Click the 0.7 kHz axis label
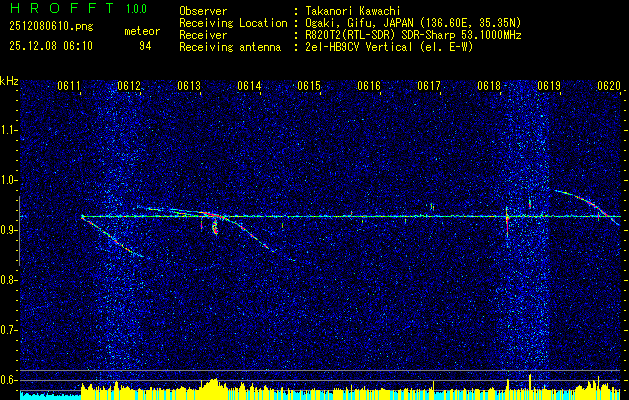This screenshot has height=400, width=629. pyautogui.click(x=9, y=330)
